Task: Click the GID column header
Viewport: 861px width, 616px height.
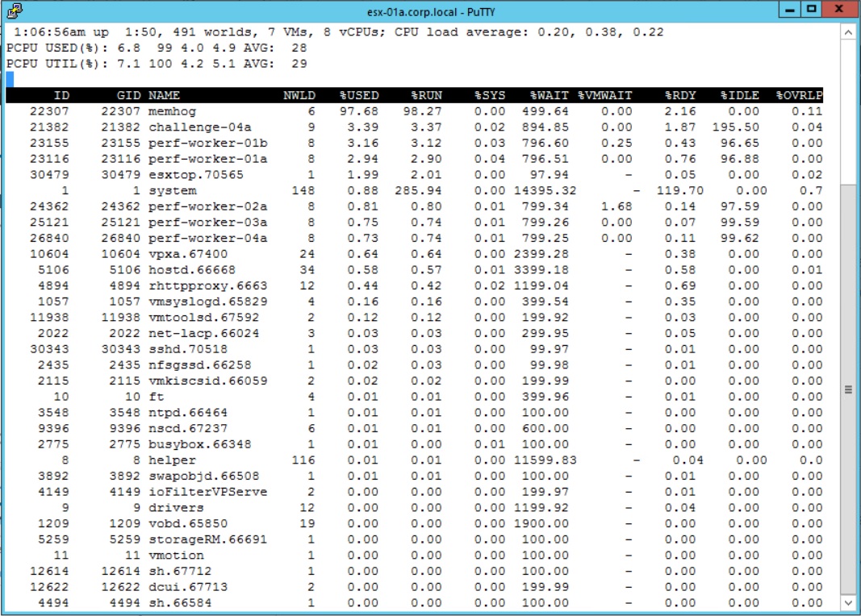Action: 128,95
